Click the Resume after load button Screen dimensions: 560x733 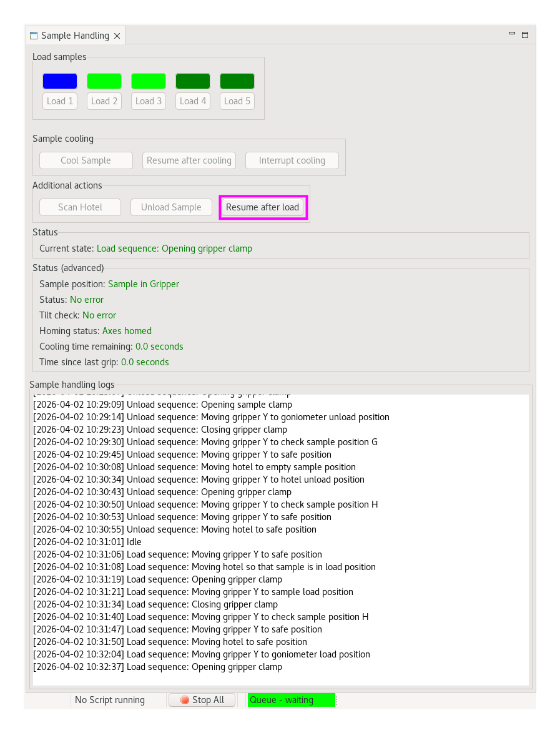point(263,207)
